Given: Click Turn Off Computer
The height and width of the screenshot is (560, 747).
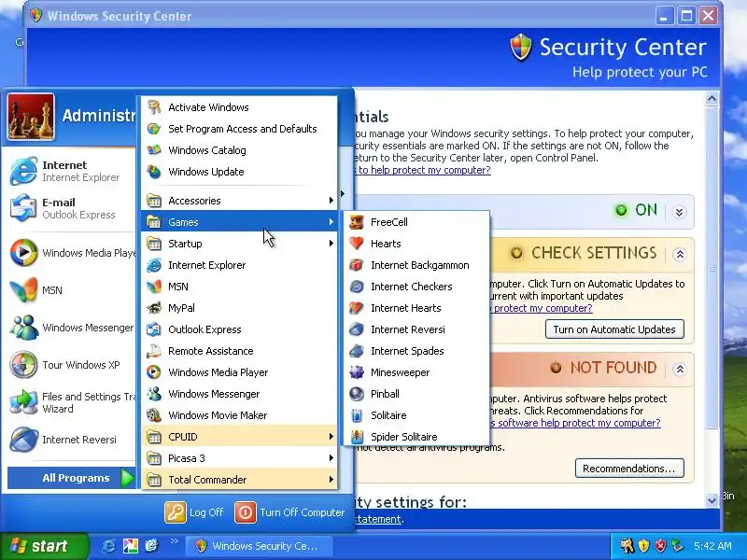Looking at the screenshot, I should pyautogui.click(x=289, y=512).
